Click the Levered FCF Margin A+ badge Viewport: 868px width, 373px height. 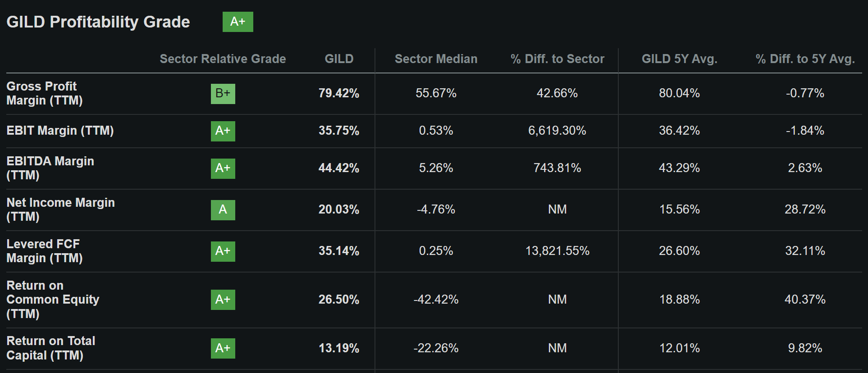(223, 251)
